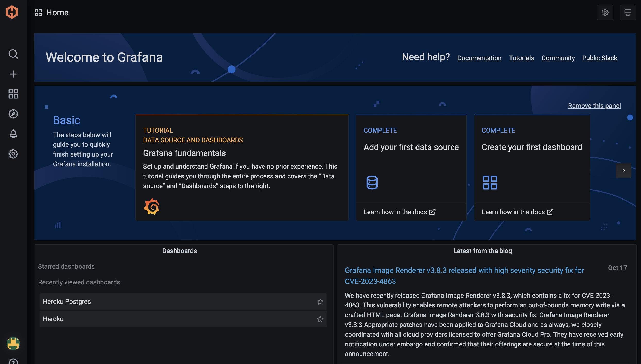Open the Grafana fundamentals tutorial card
Viewport: 641px width, 364px height.
(242, 168)
